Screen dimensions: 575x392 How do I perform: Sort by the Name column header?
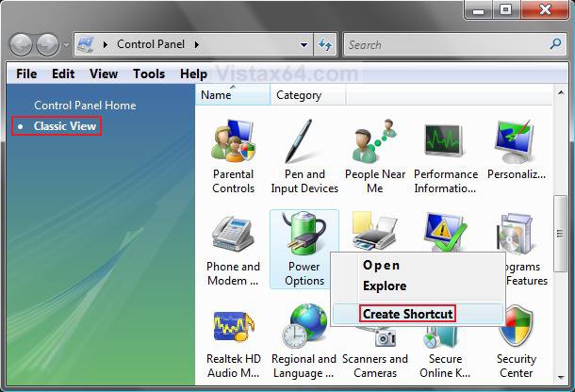point(233,95)
